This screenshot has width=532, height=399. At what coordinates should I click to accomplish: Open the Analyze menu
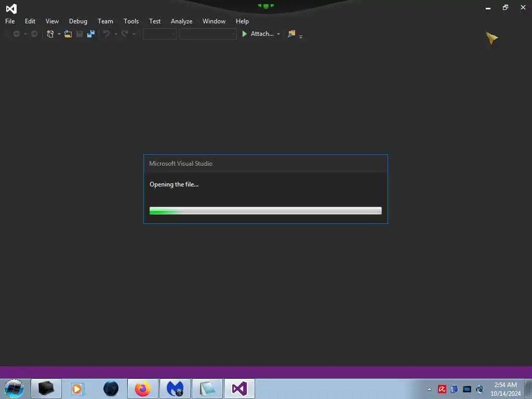[x=181, y=21]
